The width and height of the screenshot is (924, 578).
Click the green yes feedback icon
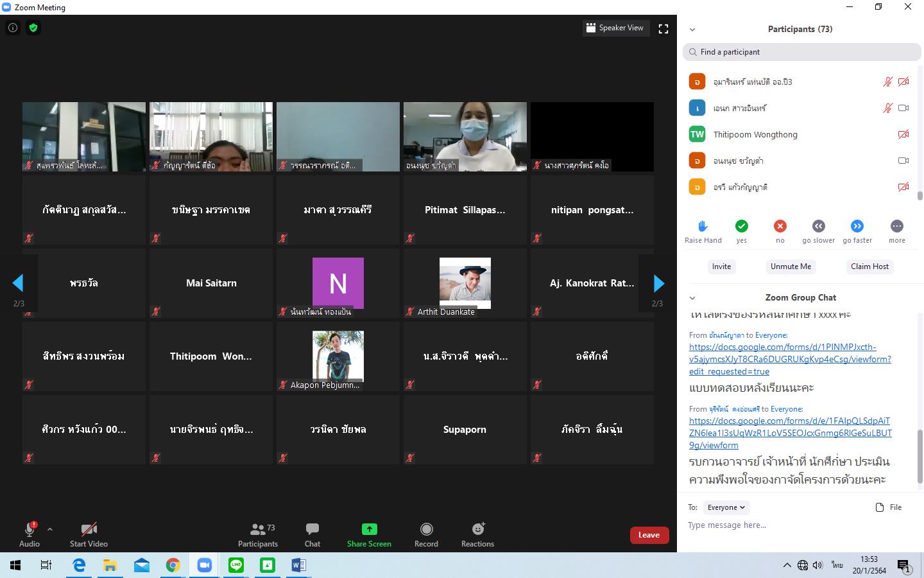point(742,226)
